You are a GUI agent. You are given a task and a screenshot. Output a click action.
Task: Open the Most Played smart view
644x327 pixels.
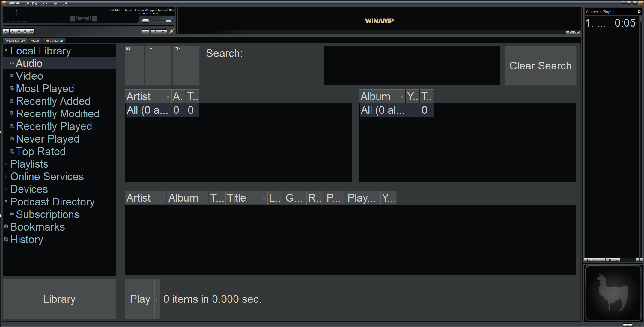point(45,89)
